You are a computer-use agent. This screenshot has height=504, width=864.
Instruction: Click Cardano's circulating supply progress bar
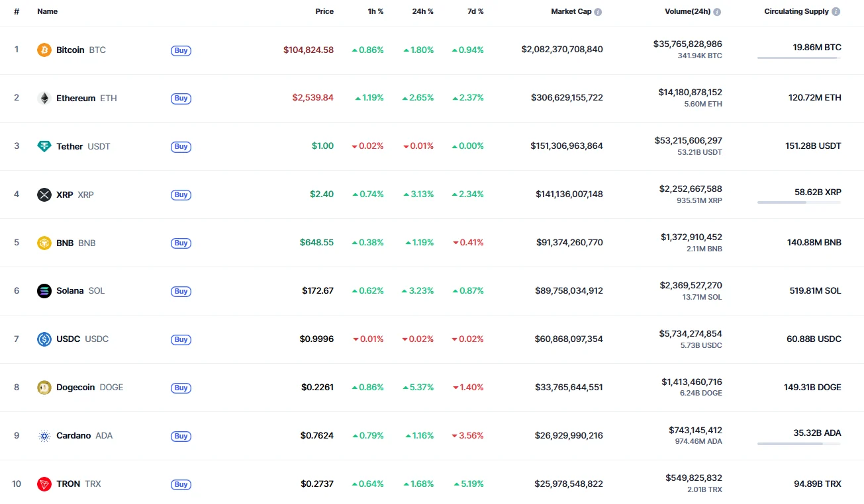[799, 444]
